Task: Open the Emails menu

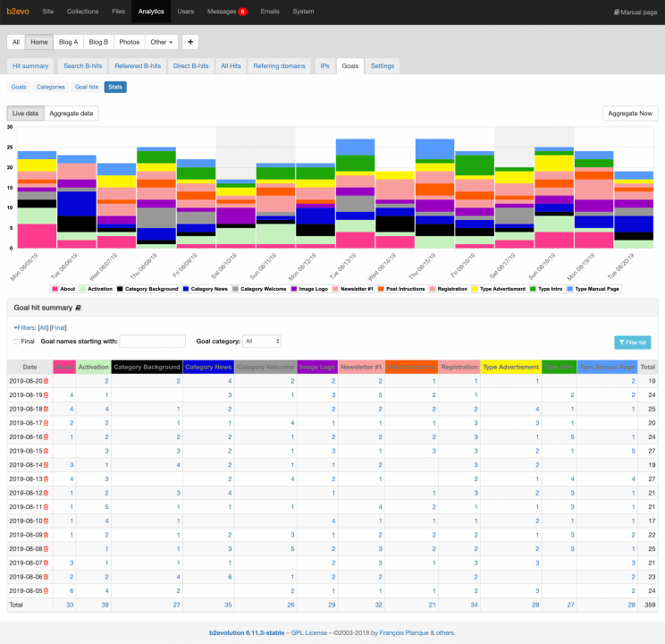Action: (x=270, y=12)
